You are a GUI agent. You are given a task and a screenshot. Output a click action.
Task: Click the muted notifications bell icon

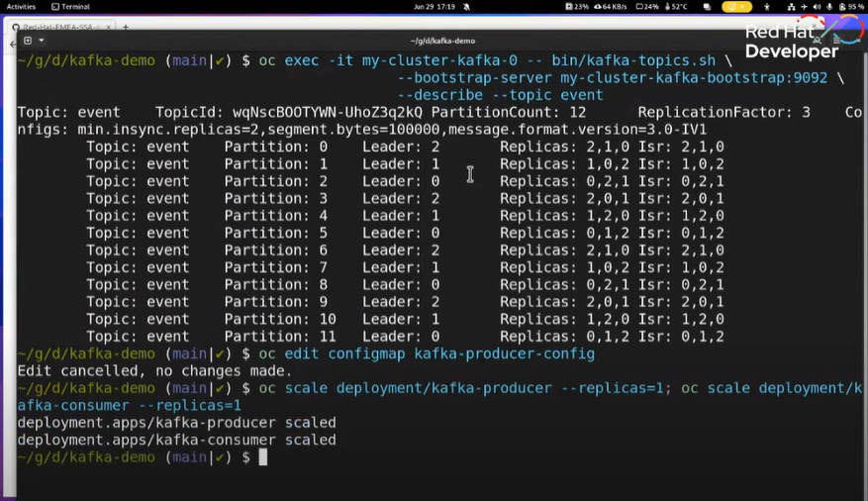(x=466, y=7)
